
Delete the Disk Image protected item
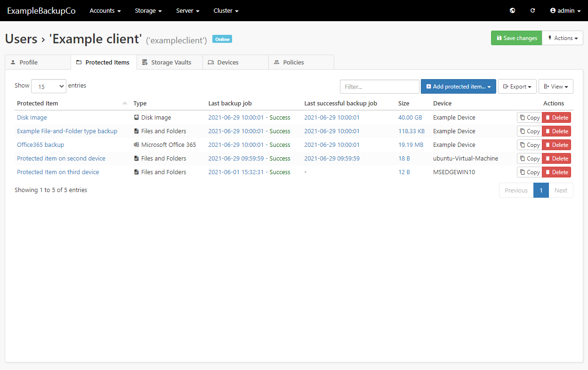(x=556, y=117)
